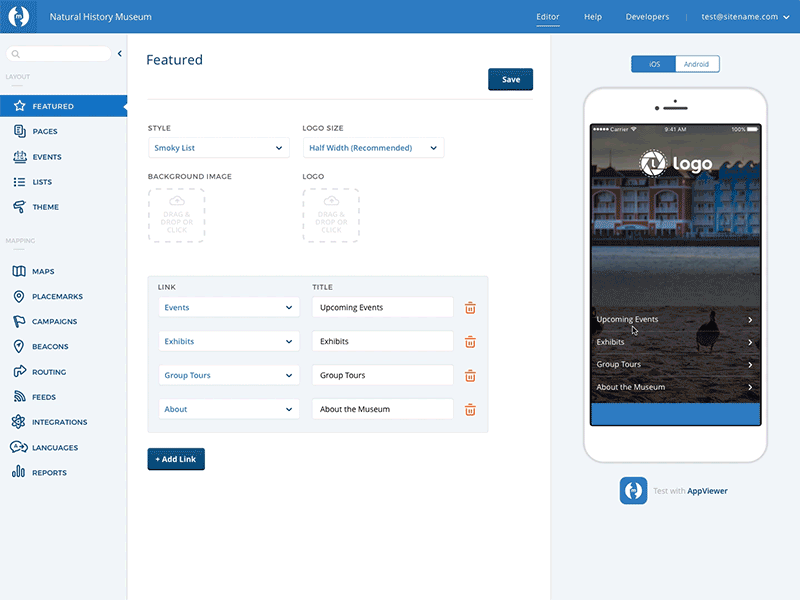The height and width of the screenshot is (600, 800).
Task: Switch the preview to iOS
Action: tap(654, 64)
